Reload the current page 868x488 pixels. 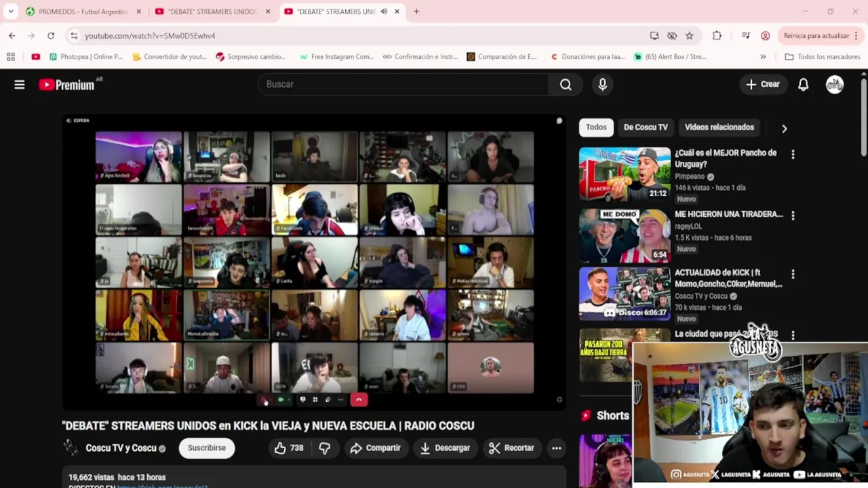(51, 35)
